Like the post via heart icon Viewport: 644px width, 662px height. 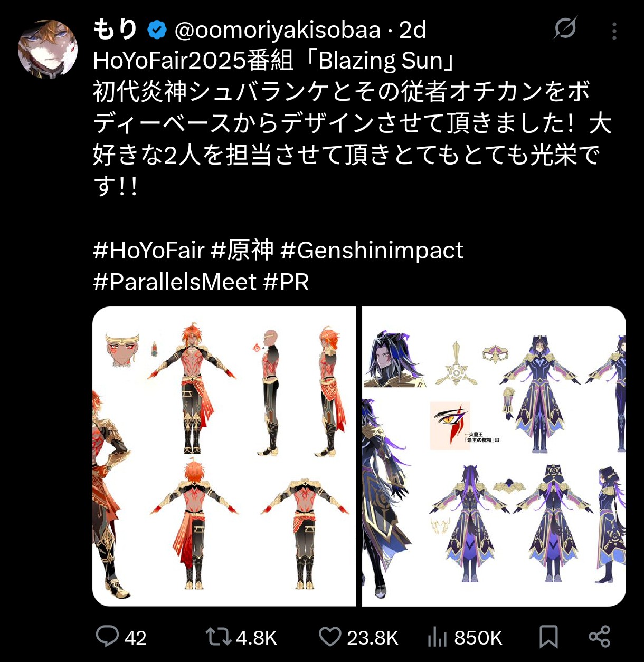[x=330, y=637]
